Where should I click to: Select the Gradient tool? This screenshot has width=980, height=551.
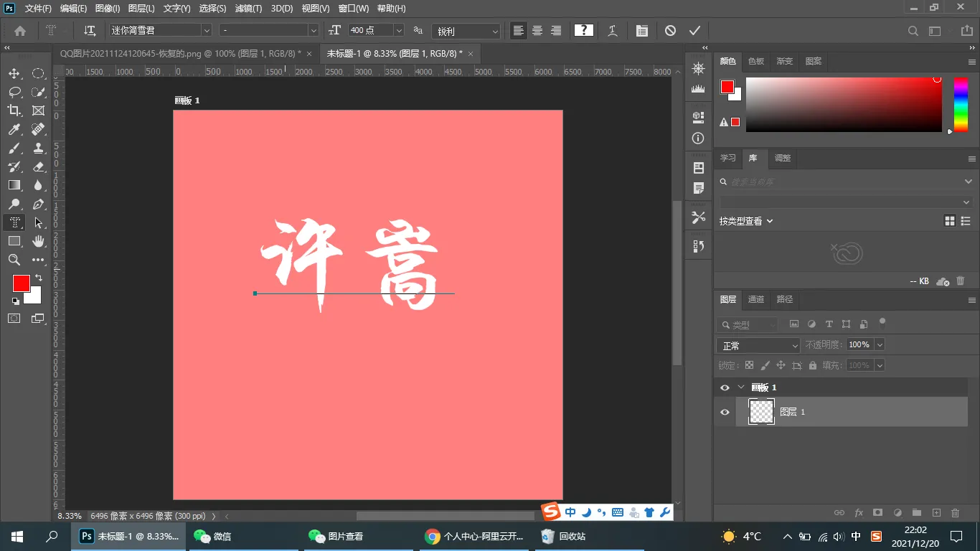pyautogui.click(x=14, y=185)
